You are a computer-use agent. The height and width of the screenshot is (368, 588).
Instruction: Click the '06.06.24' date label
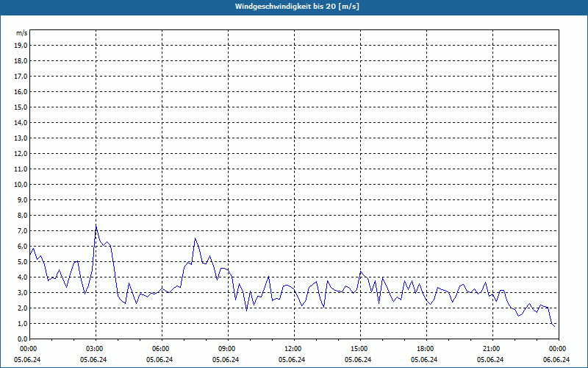(x=556, y=360)
